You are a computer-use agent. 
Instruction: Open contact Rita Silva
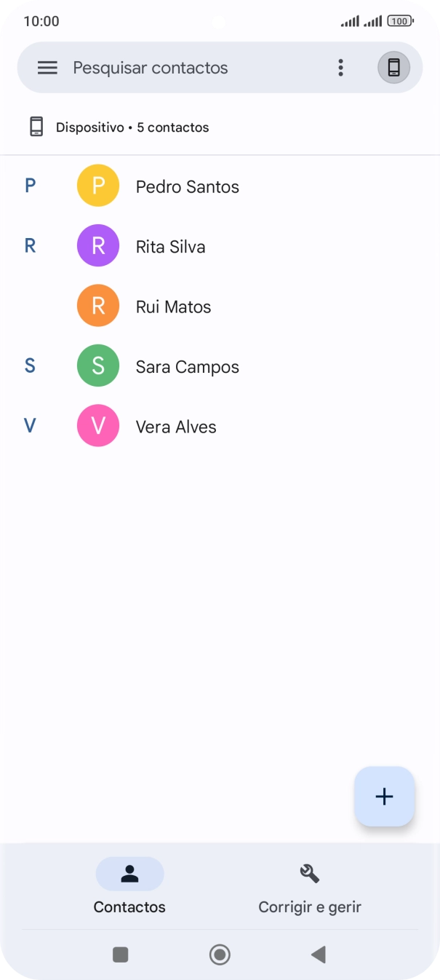click(171, 247)
